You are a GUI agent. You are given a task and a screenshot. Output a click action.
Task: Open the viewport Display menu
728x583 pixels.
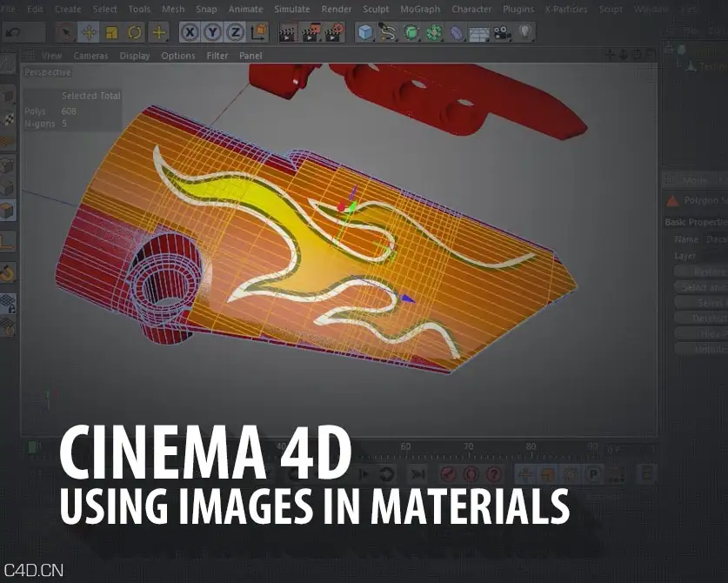(135, 56)
